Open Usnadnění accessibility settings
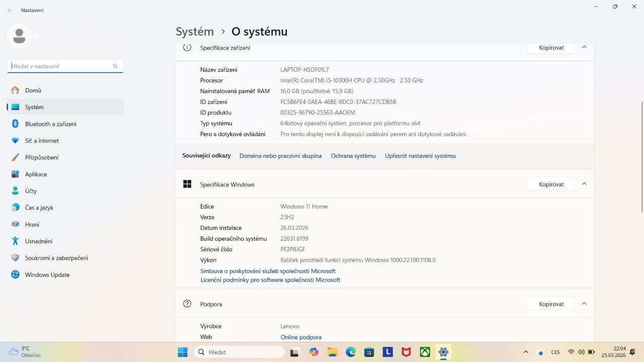 [39, 241]
